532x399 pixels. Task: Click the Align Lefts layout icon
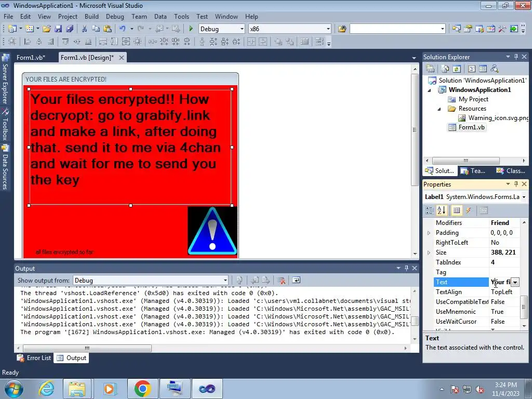point(28,42)
